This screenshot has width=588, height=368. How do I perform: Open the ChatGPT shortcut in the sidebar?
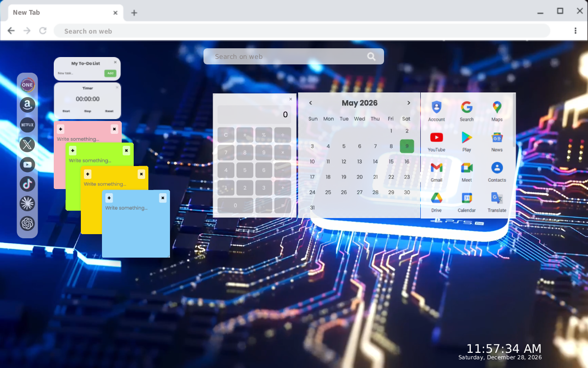click(28, 224)
